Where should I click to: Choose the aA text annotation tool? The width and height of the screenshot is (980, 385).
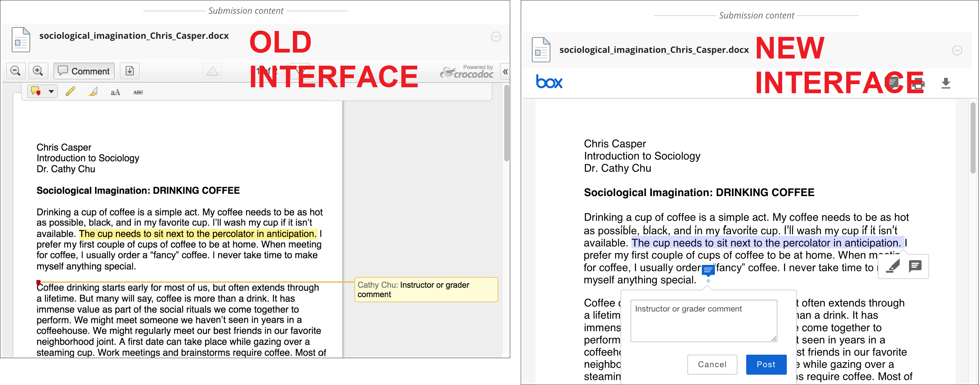point(115,92)
